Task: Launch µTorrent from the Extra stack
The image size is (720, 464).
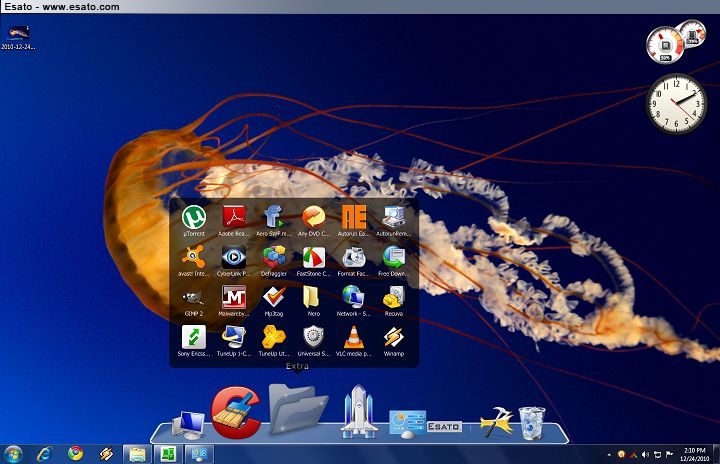Action: pos(193,216)
